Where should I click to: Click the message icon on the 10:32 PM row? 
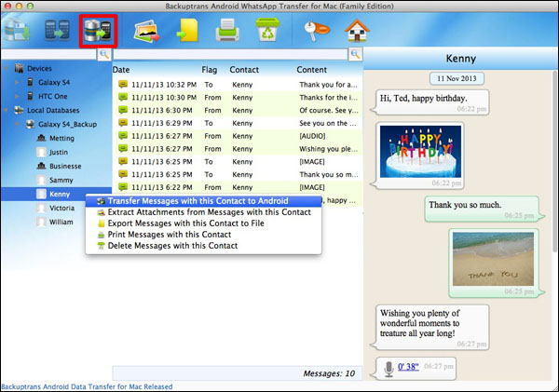[123, 84]
